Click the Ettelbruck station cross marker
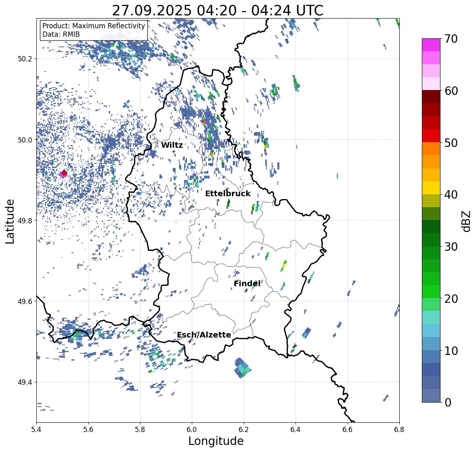This screenshot has width=476, height=451. (x=218, y=200)
